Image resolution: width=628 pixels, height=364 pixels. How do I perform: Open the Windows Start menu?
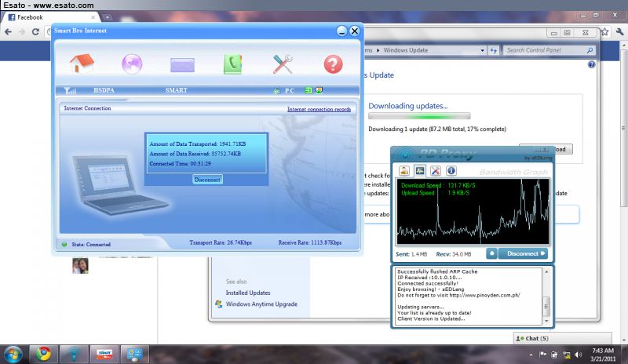[x=13, y=354]
